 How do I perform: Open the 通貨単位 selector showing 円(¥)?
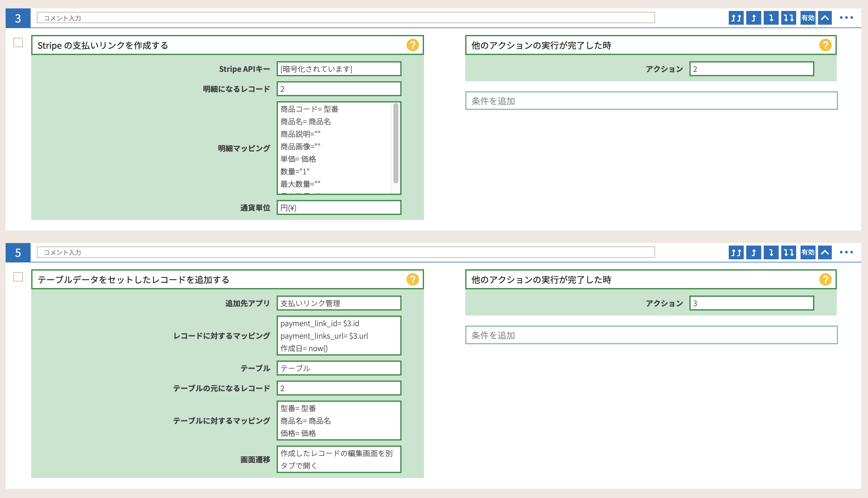[x=339, y=208]
